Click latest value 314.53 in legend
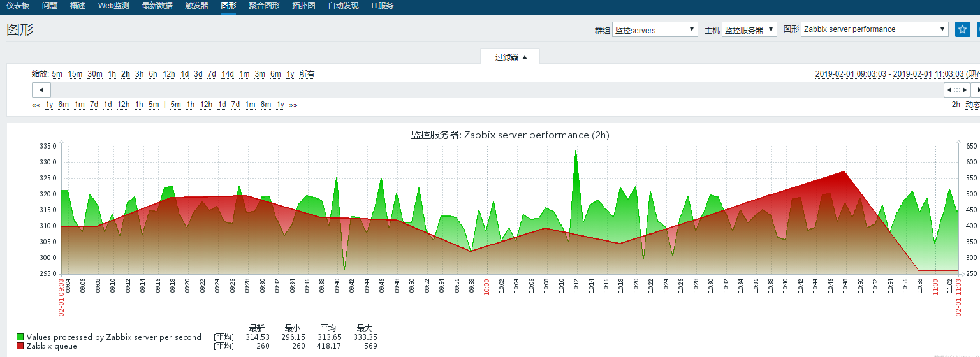This screenshot has width=980, height=357. tap(258, 337)
